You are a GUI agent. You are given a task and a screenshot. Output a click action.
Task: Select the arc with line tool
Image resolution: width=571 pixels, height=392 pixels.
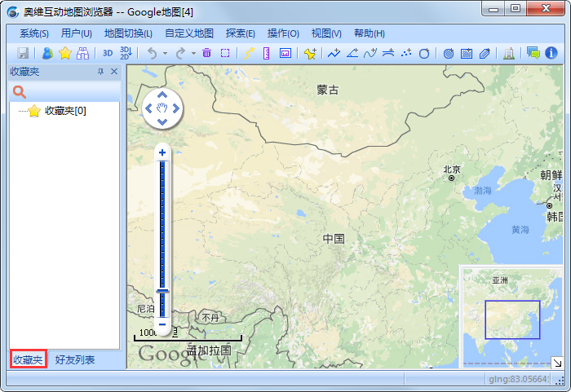click(x=388, y=53)
